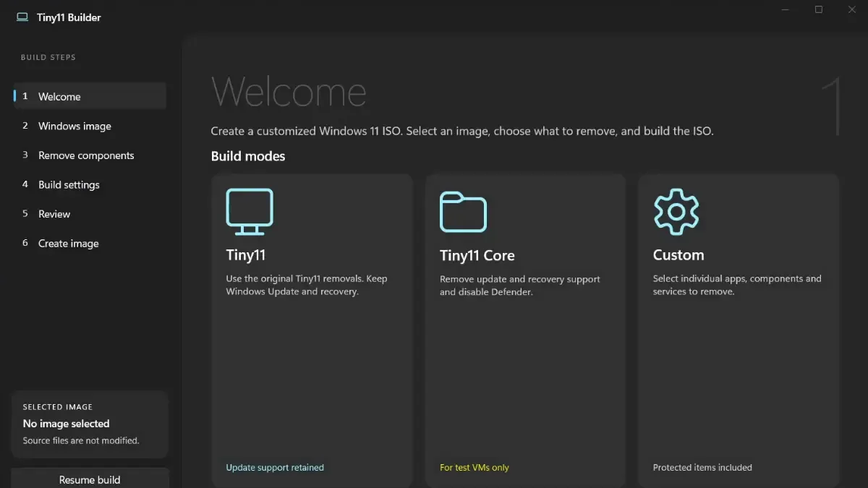Click the Resume build button

point(90,479)
